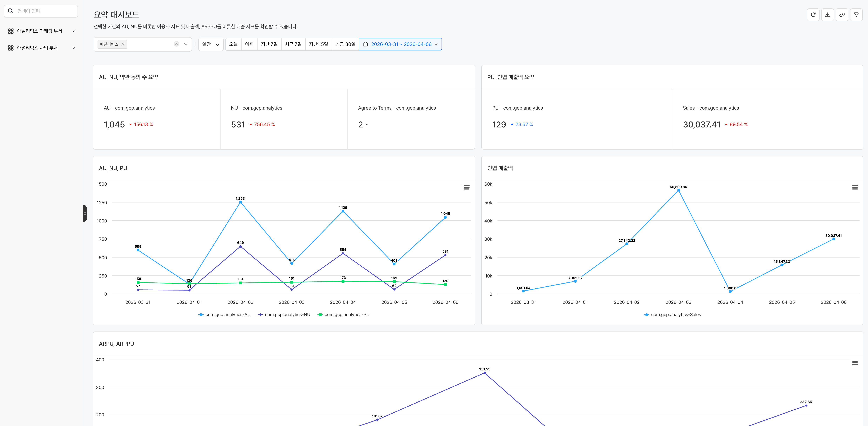The image size is (868, 426).
Task: Collapse sidebar with the arrow handle
Action: (x=85, y=213)
